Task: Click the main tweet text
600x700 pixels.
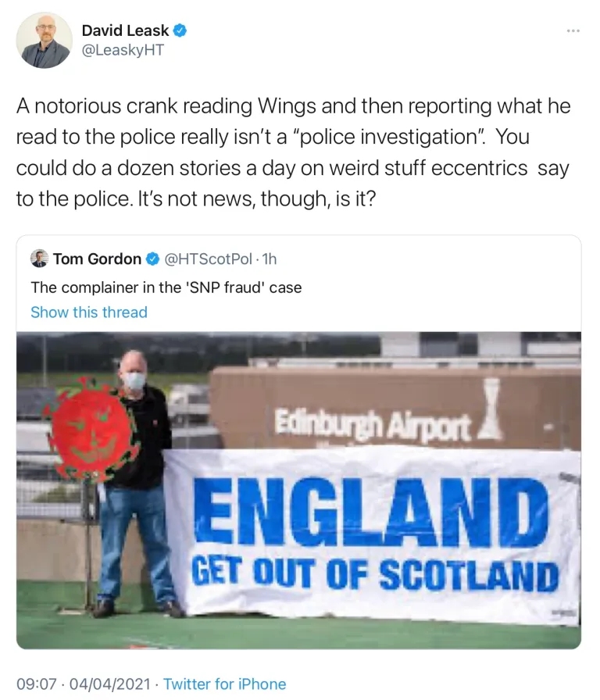Action: [x=293, y=152]
